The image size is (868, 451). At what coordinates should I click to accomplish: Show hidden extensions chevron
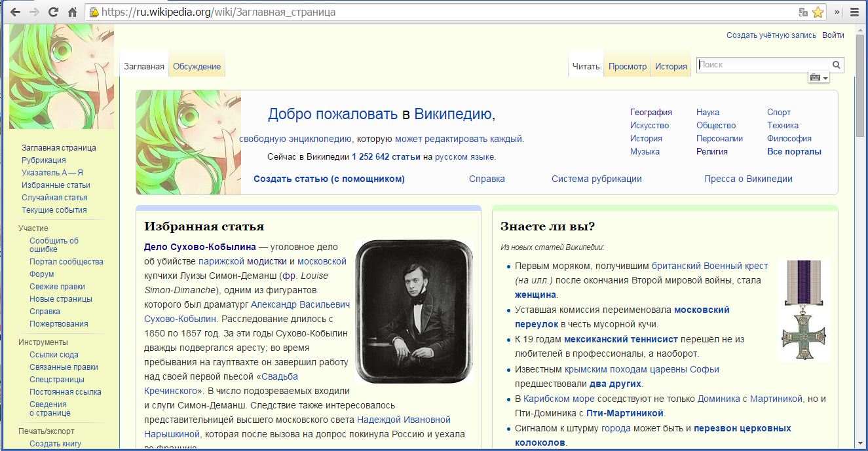click(837, 12)
